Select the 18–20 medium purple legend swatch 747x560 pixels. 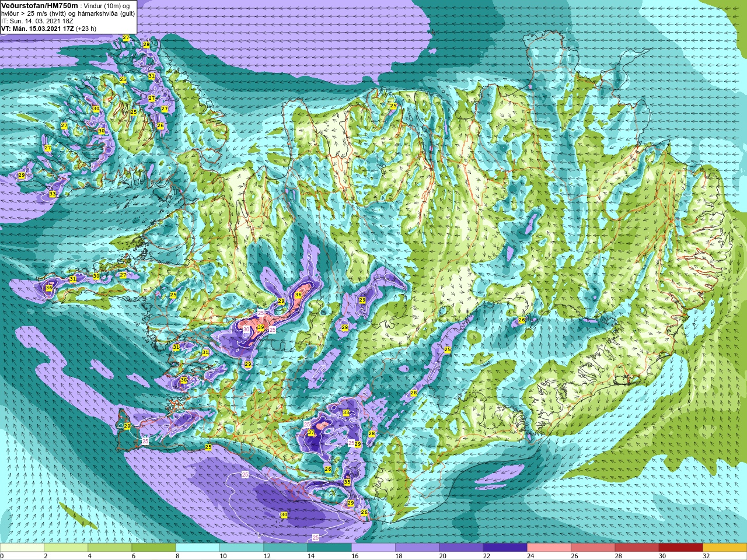coord(417,548)
